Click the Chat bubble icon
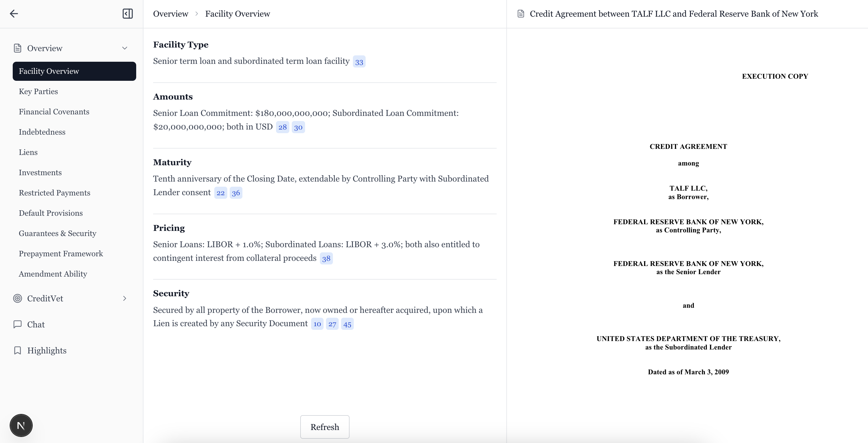The height and width of the screenshot is (443, 868). tap(18, 324)
